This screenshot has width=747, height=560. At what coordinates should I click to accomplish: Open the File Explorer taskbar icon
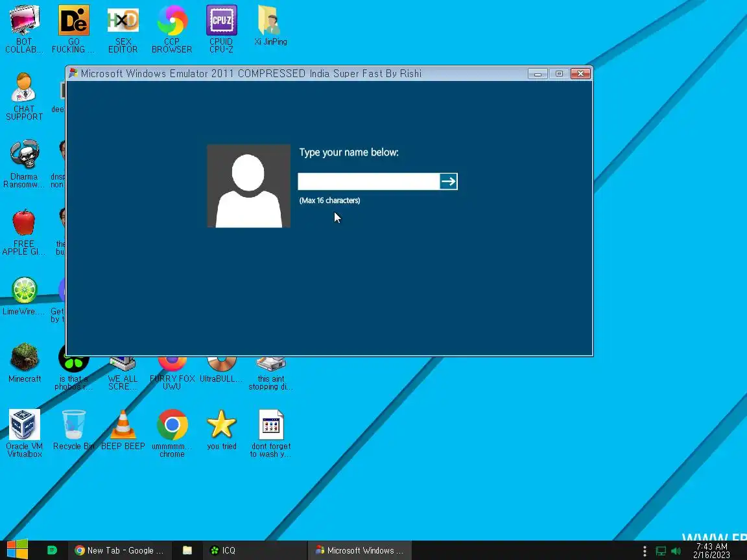tap(187, 550)
